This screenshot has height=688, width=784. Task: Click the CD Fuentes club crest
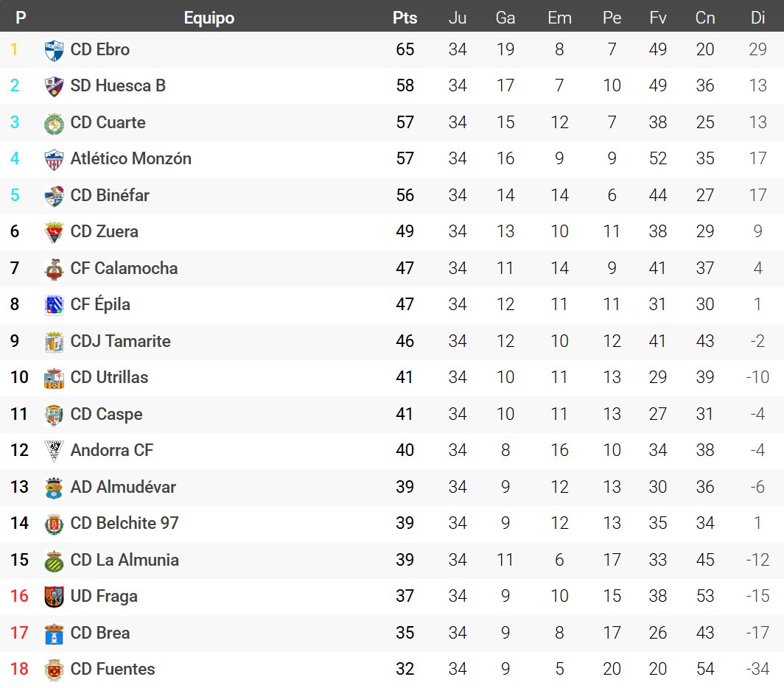tap(55, 670)
